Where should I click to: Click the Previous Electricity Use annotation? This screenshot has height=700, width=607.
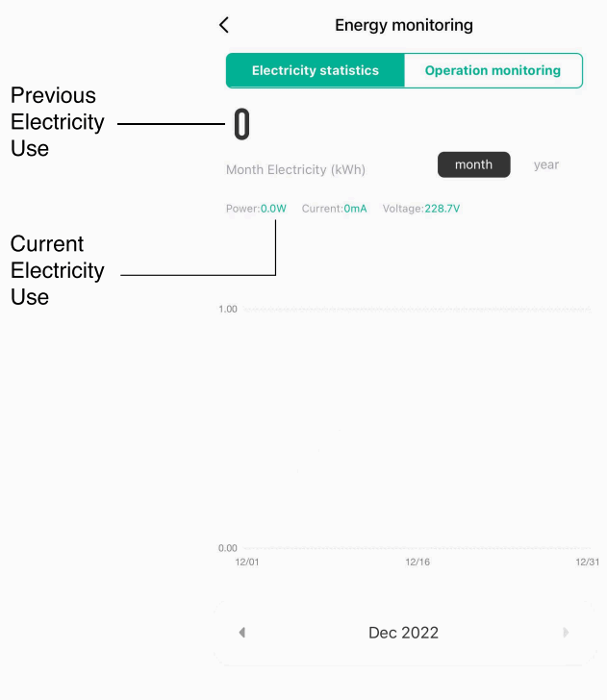(x=57, y=122)
